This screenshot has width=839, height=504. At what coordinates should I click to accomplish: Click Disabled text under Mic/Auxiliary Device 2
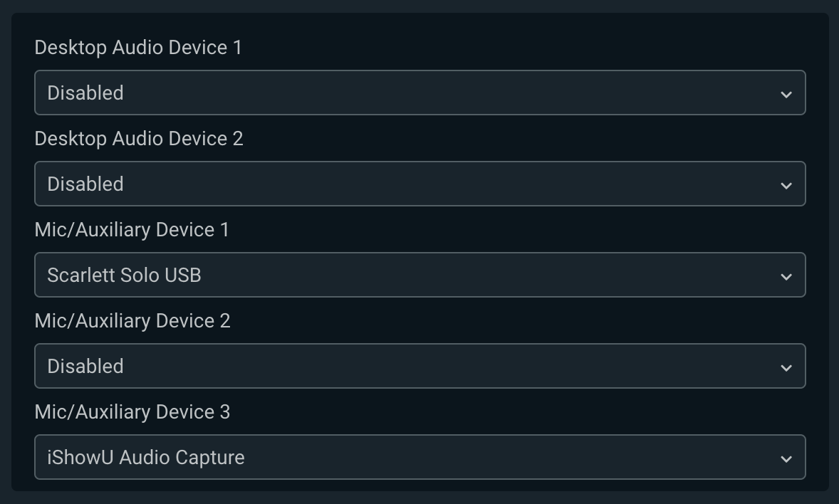(x=85, y=367)
